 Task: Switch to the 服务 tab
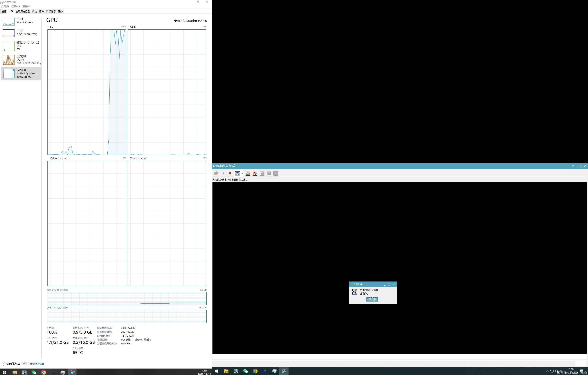coord(60,12)
